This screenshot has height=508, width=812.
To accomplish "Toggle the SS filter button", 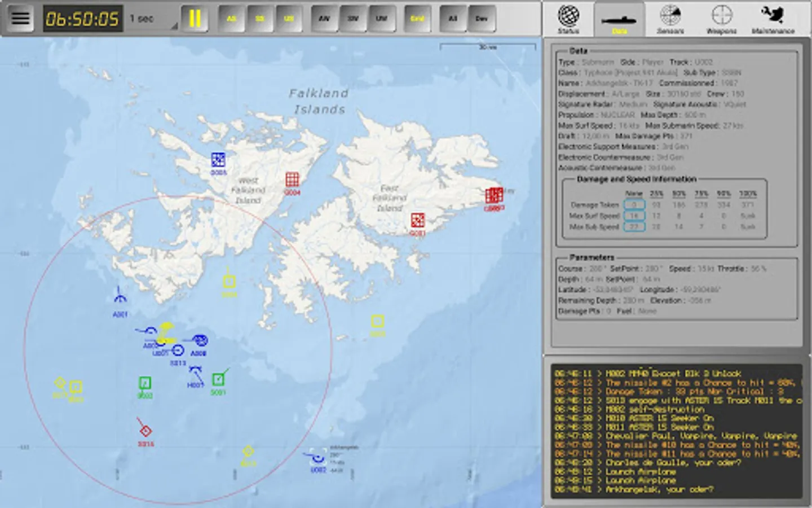I will click(x=260, y=19).
